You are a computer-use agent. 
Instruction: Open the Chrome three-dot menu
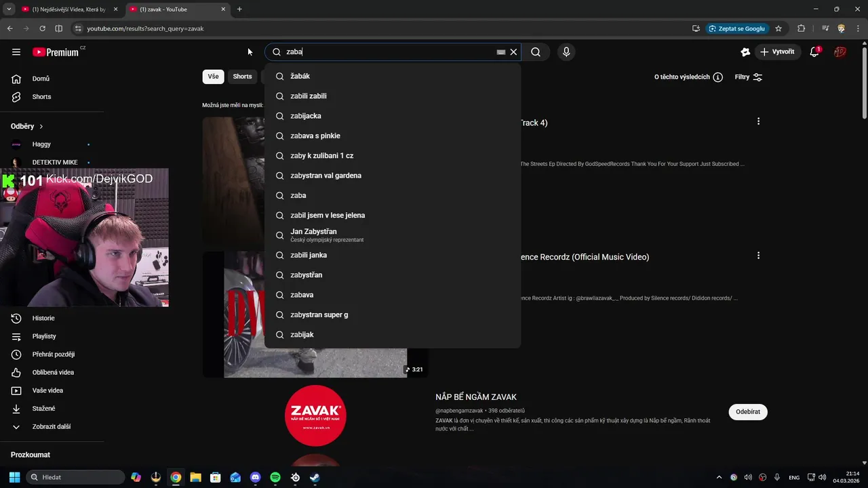(x=858, y=28)
